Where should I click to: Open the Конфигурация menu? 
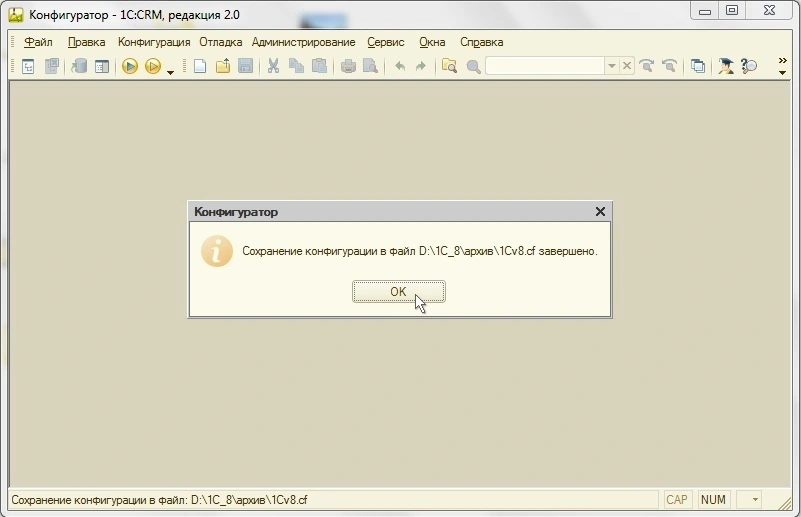[154, 42]
